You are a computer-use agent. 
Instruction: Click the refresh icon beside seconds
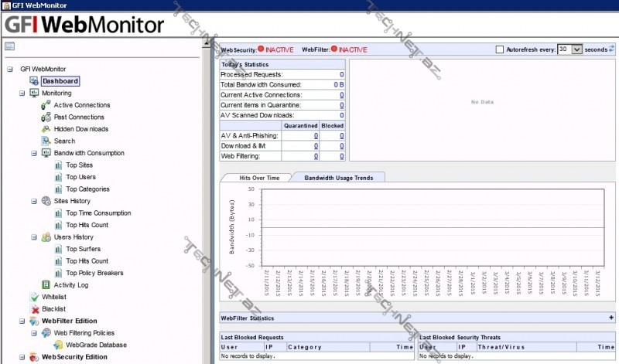click(x=612, y=49)
